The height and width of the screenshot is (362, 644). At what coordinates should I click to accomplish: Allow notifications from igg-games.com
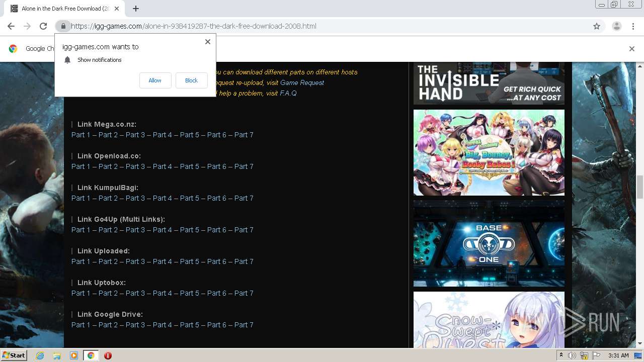pyautogui.click(x=155, y=80)
